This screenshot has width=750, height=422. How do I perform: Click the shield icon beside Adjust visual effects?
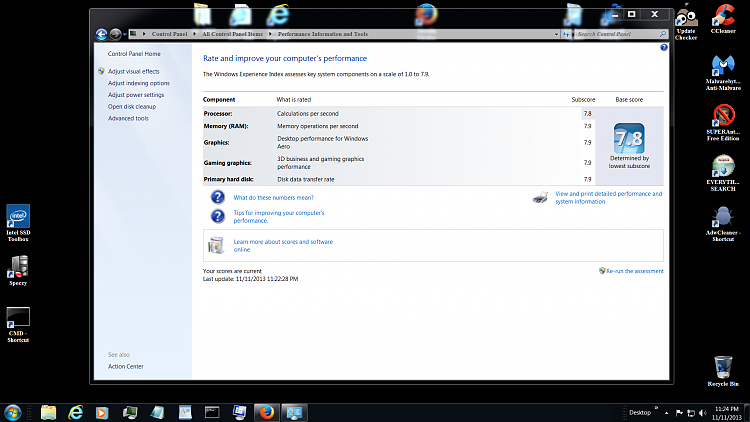(x=101, y=71)
